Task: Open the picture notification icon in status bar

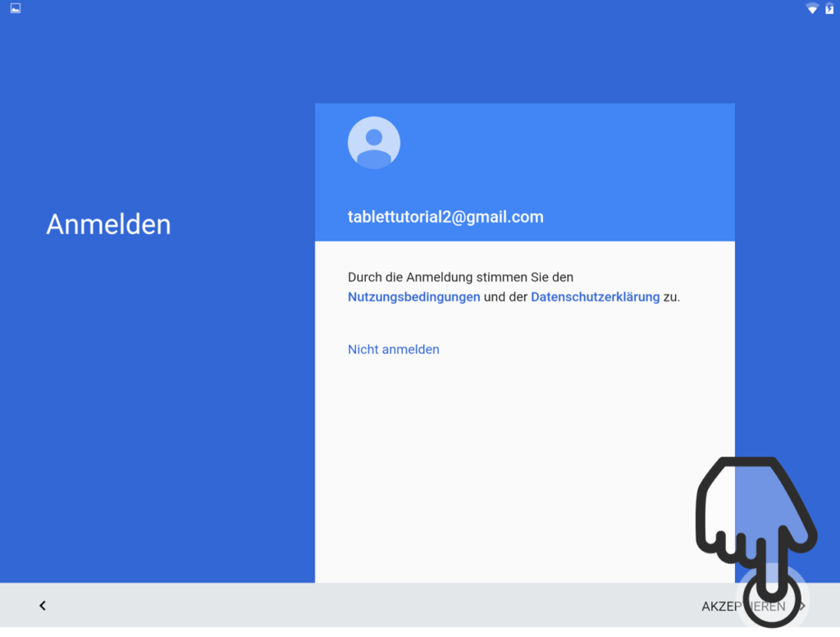Action: pos(16,8)
